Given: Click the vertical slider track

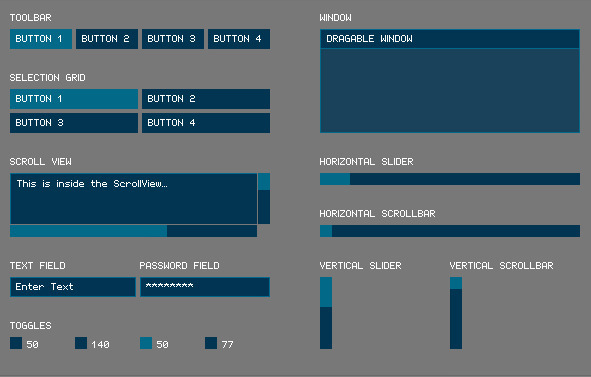Looking at the screenshot, I should (326, 313).
